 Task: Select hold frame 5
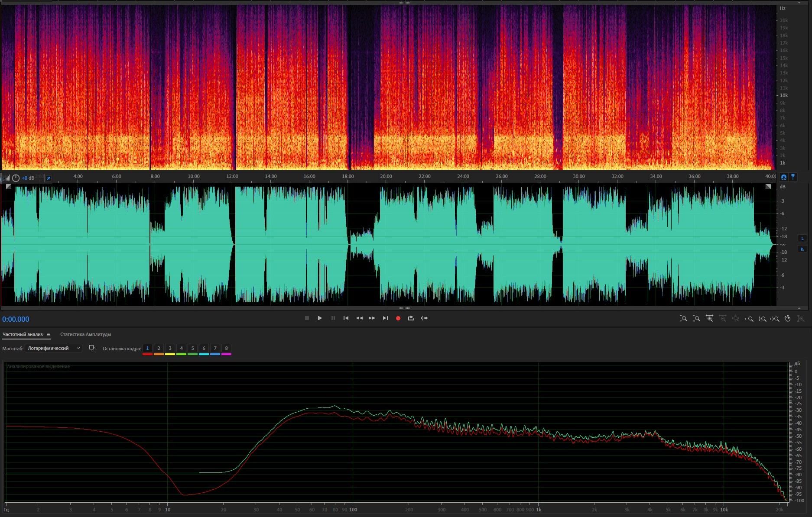(x=192, y=348)
